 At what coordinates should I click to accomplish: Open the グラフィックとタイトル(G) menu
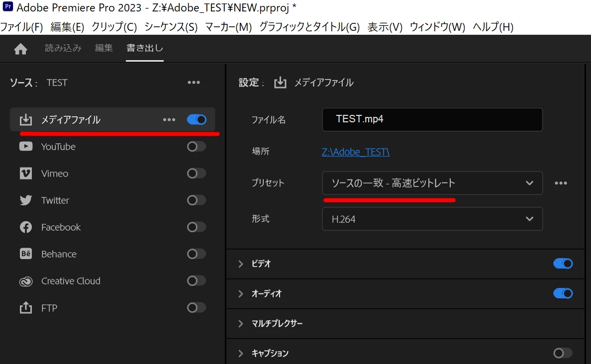[x=309, y=27]
